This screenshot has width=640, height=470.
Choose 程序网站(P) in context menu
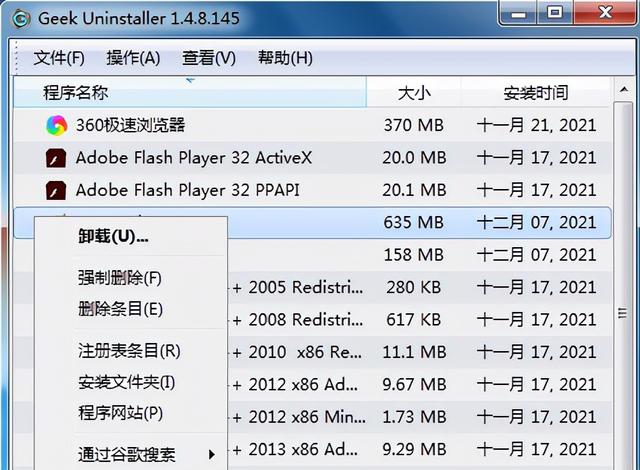[x=120, y=413]
